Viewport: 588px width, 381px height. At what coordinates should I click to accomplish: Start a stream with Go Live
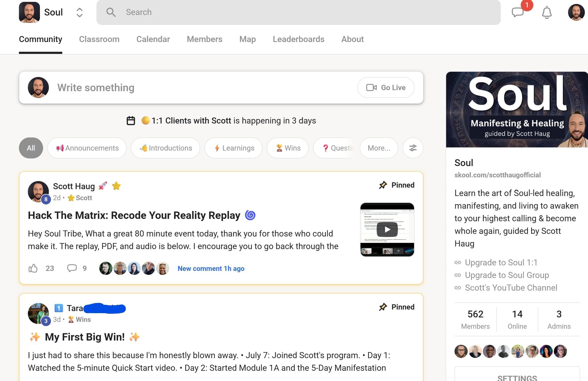tap(386, 87)
